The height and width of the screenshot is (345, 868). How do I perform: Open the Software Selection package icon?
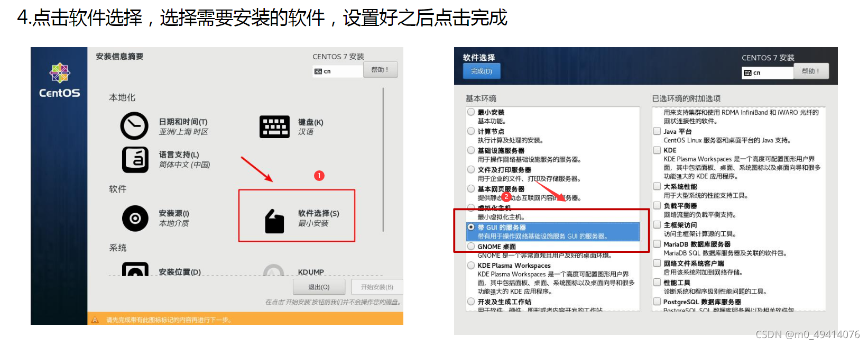coord(274,221)
